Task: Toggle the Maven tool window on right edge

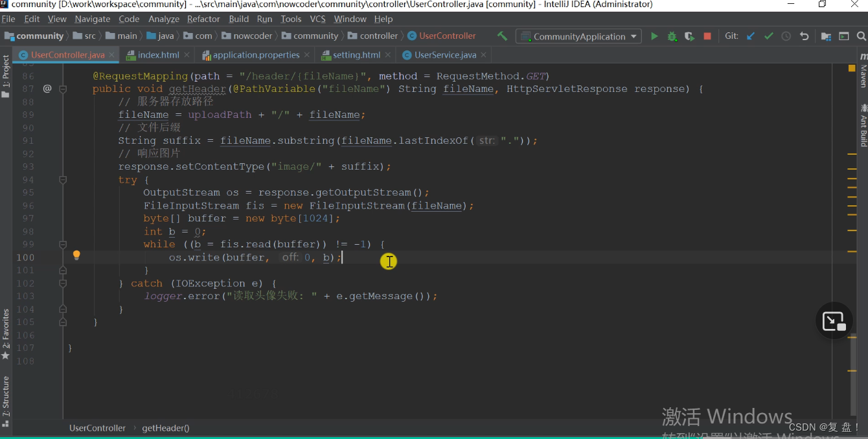Action: (863, 71)
